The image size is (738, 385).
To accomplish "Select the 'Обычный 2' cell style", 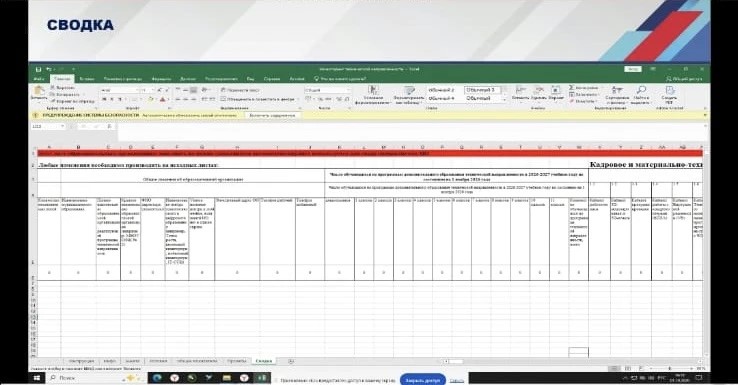I will (441, 89).
